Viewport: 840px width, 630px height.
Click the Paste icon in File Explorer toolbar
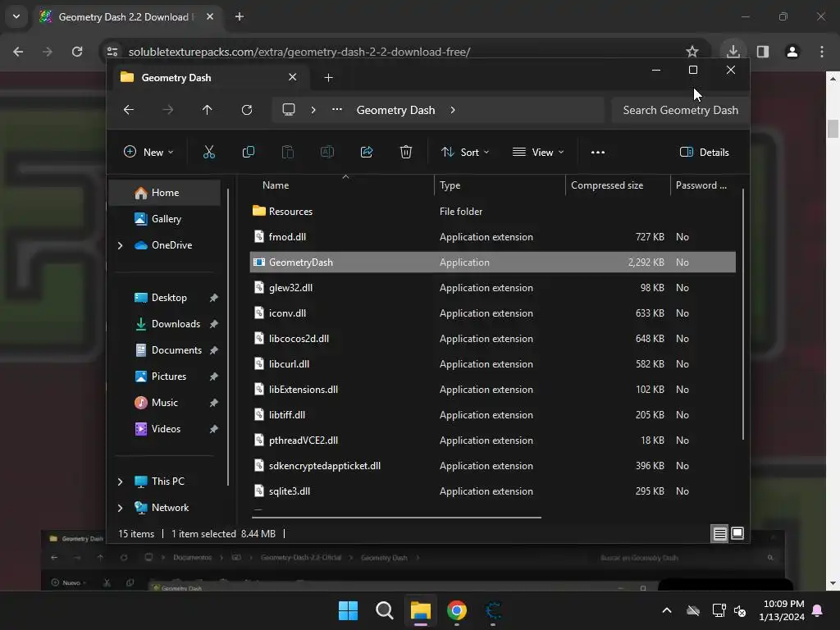288,152
